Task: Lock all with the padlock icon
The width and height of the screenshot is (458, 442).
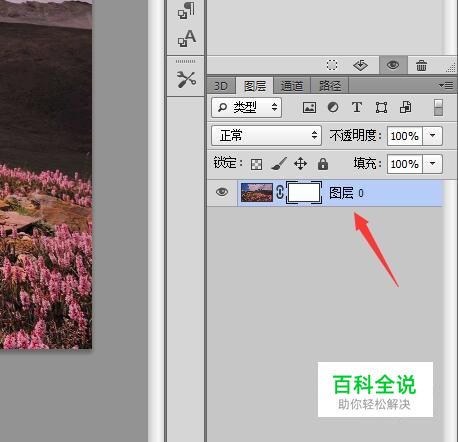Action: pos(323,164)
